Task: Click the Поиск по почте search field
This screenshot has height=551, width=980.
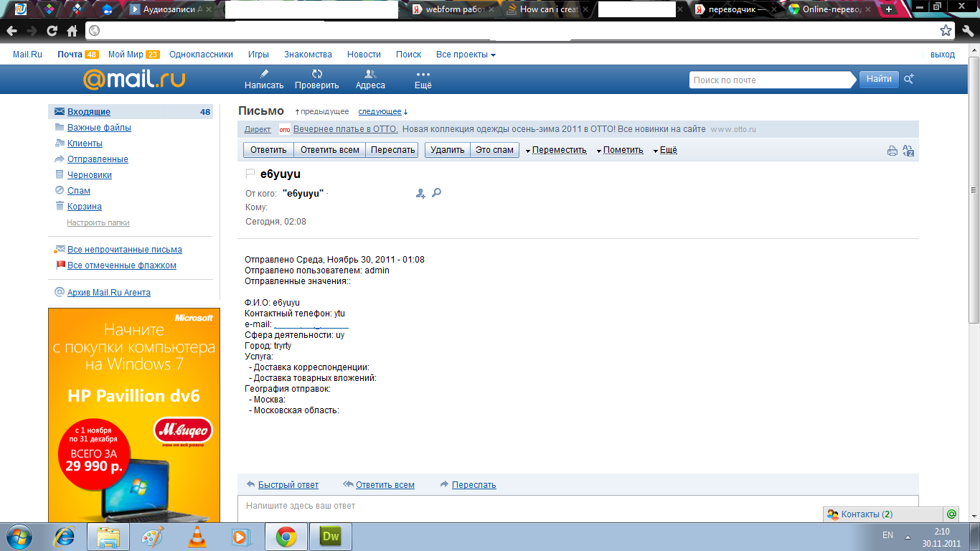Action: tap(773, 80)
